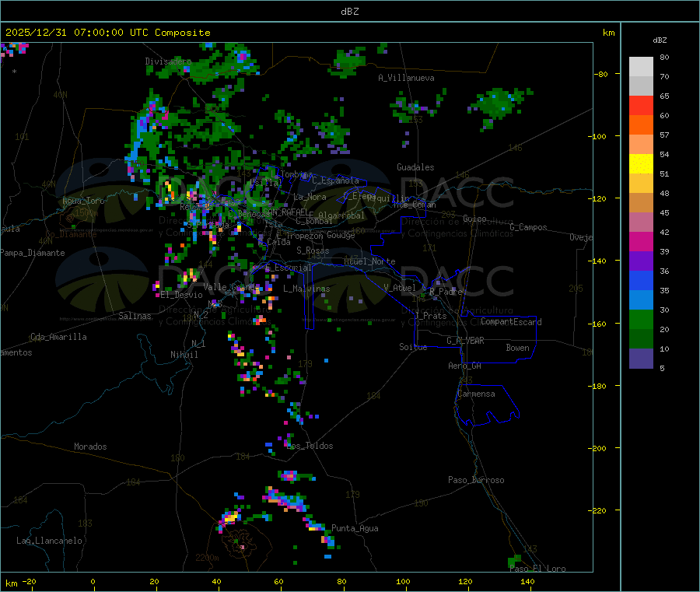Click the Salinas map label

point(135,316)
